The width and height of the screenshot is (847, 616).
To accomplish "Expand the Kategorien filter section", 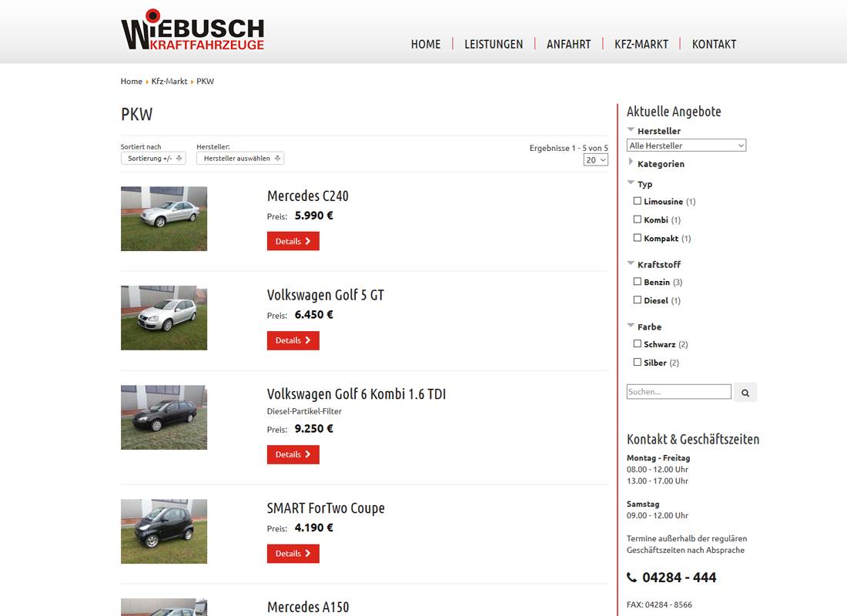I will click(x=631, y=162).
